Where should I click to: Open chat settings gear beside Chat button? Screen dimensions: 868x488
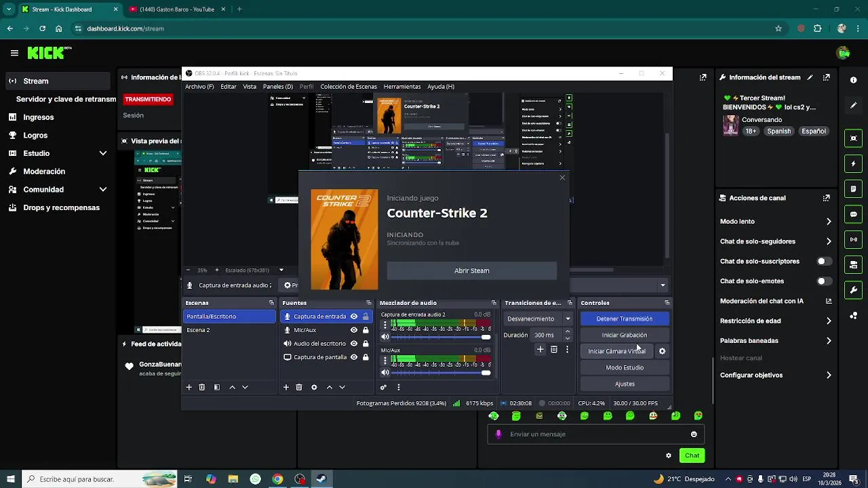pyautogui.click(x=669, y=455)
